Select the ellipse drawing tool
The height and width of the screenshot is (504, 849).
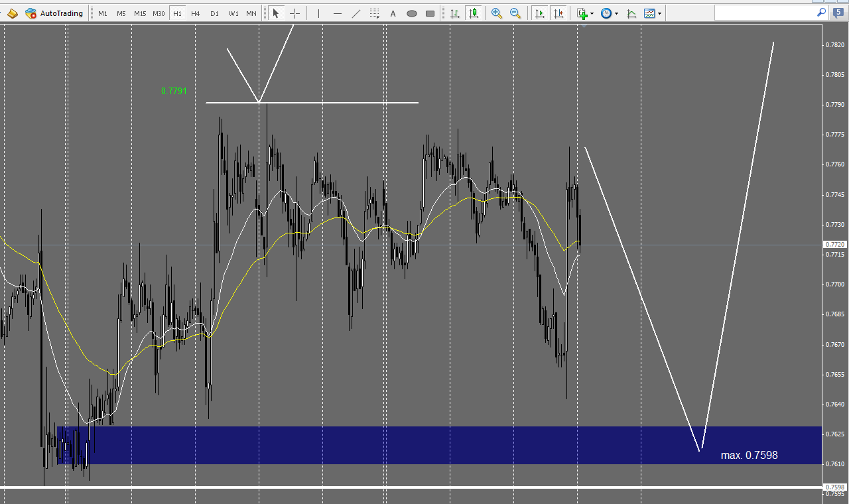click(411, 13)
